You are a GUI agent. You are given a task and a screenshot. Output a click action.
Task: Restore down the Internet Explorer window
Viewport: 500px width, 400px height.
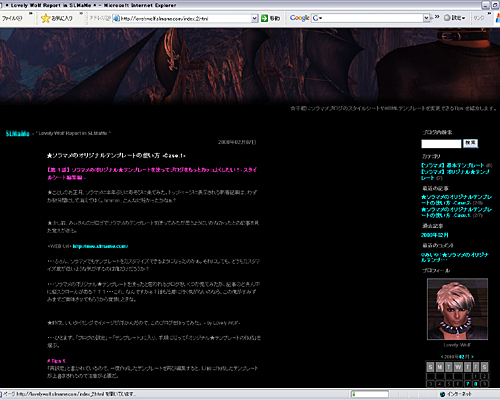[x=495, y=5]
